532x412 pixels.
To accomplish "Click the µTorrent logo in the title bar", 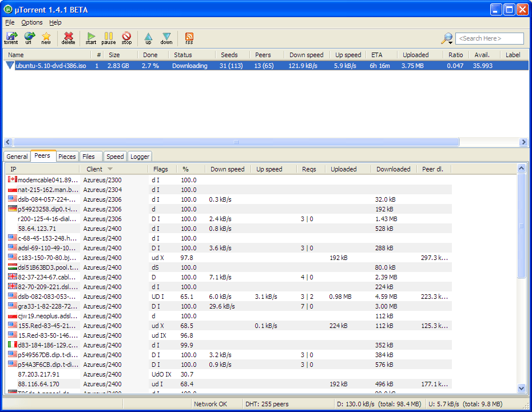I will coord(8,10).
